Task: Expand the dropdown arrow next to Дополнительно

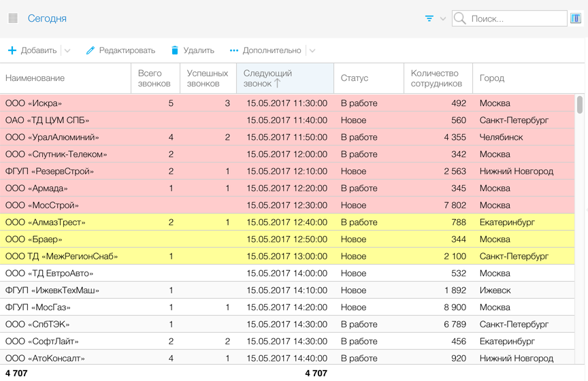Action: tap(312, 50)
